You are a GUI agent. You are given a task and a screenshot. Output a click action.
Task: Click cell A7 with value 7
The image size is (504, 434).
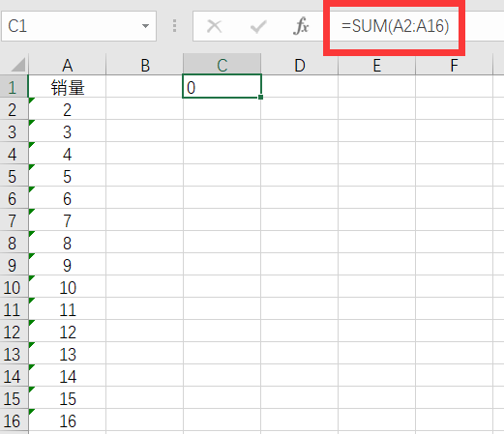point(67,219)
